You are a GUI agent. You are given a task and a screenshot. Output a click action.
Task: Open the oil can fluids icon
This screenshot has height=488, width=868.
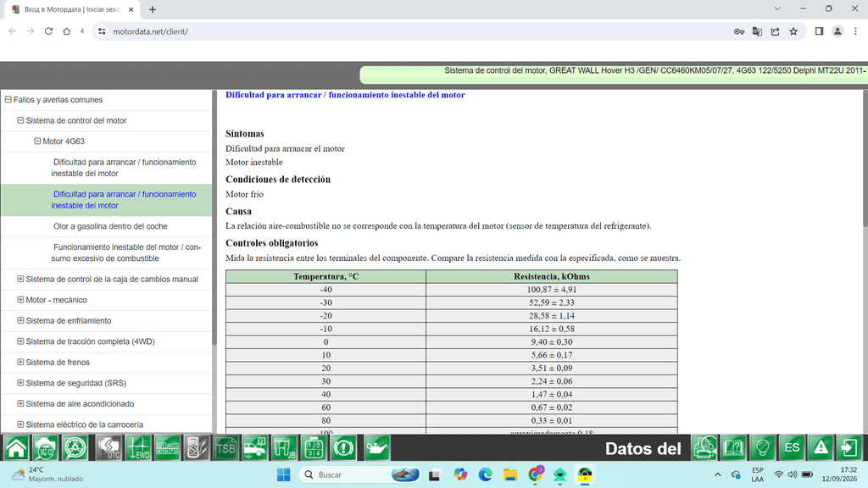click(x=376, y=447)
